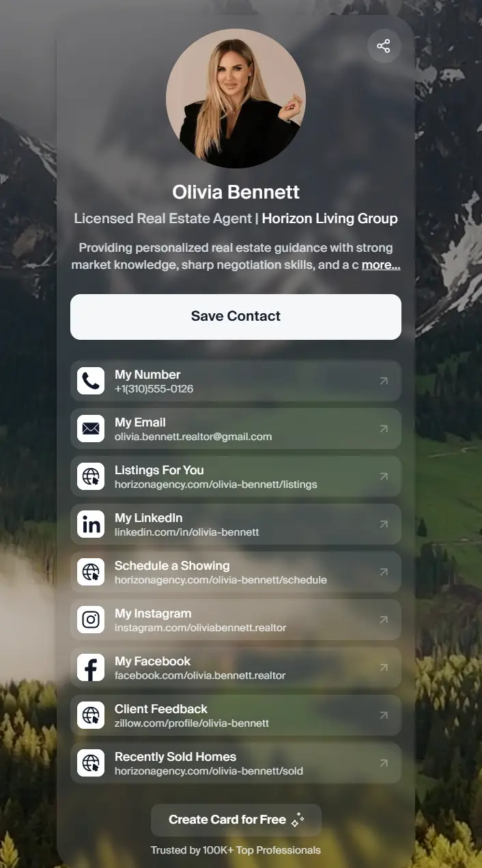Click the LinkedIn logo icon

(91, 524)
